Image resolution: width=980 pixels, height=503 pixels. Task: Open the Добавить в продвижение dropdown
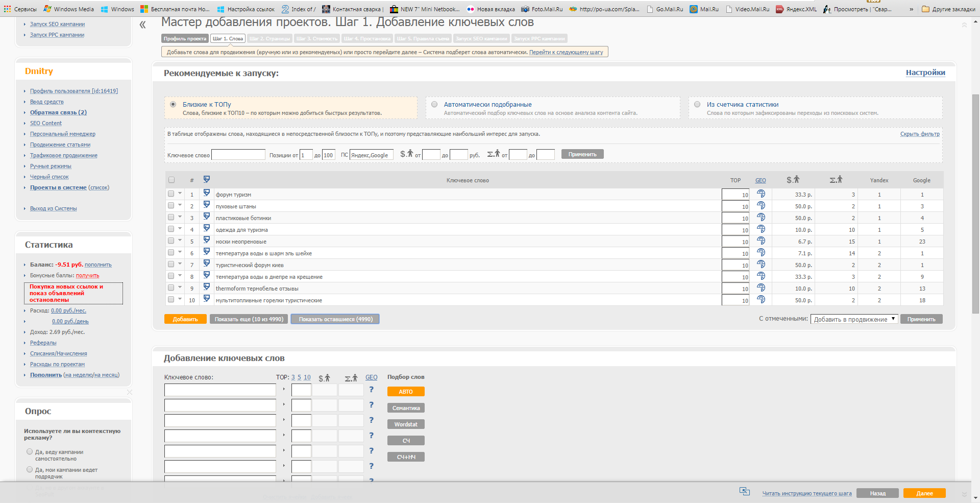click(854, 319)
